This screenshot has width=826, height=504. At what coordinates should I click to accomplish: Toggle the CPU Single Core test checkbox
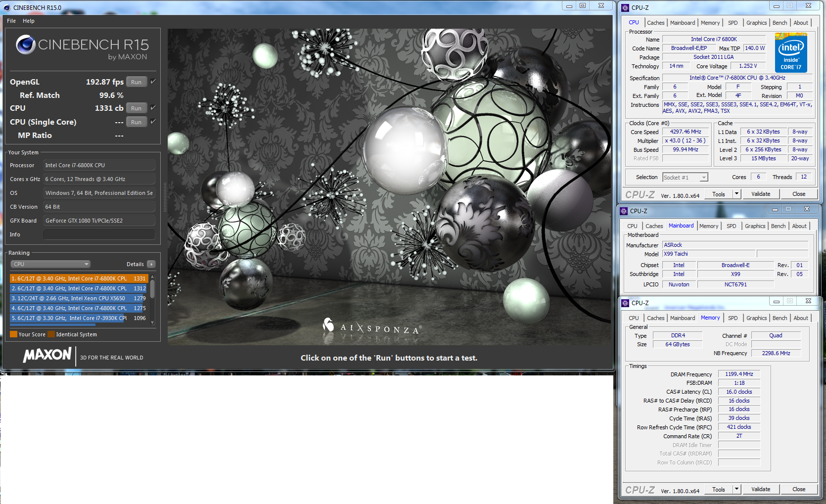[x=153, y=121]
